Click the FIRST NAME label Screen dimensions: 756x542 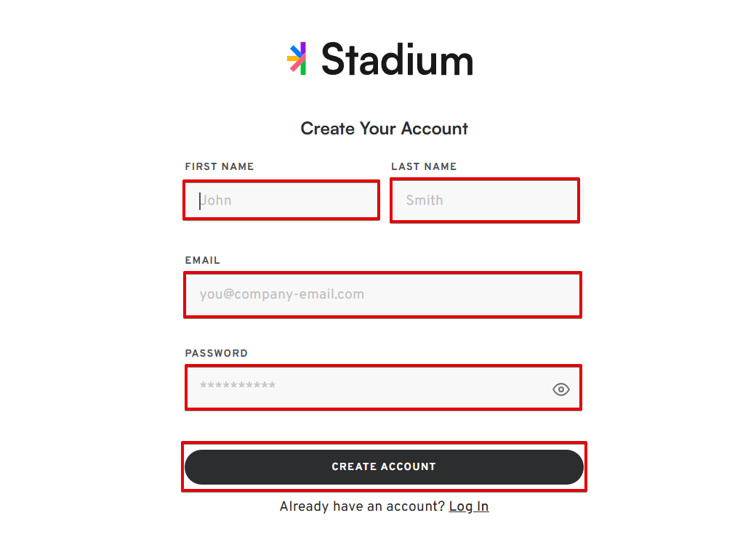coord(220,166)
